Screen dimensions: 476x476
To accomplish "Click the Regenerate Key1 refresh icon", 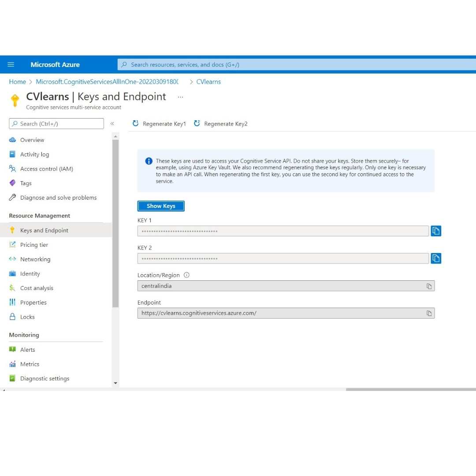I will pyautogui.click(x=136, y=123).
